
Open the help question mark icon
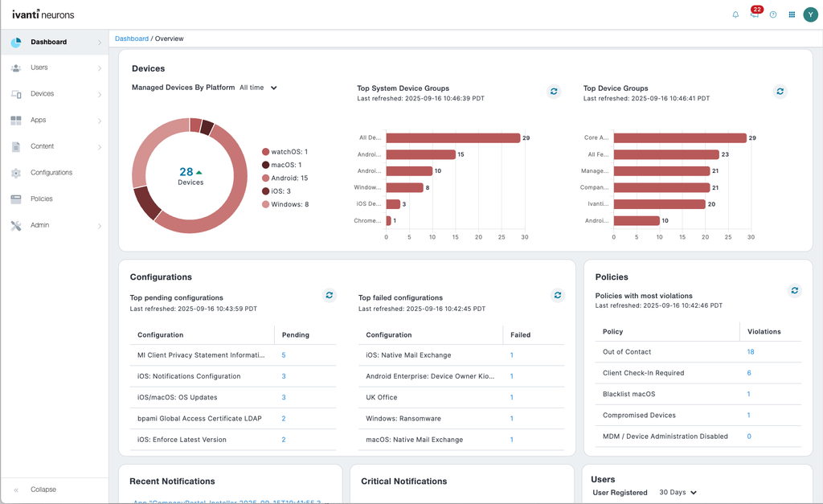[x=773, y=14]
